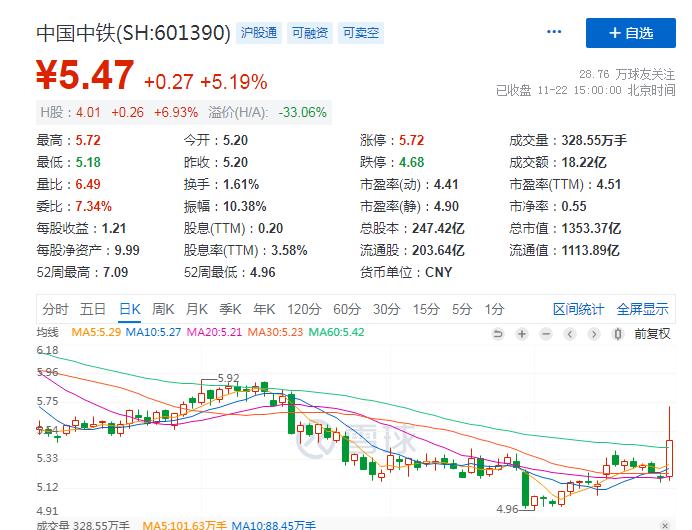Click the 5.92 high marker on chart
This screenshot has width=692, height=530.
pyautogui.click(x=229, y=378)
